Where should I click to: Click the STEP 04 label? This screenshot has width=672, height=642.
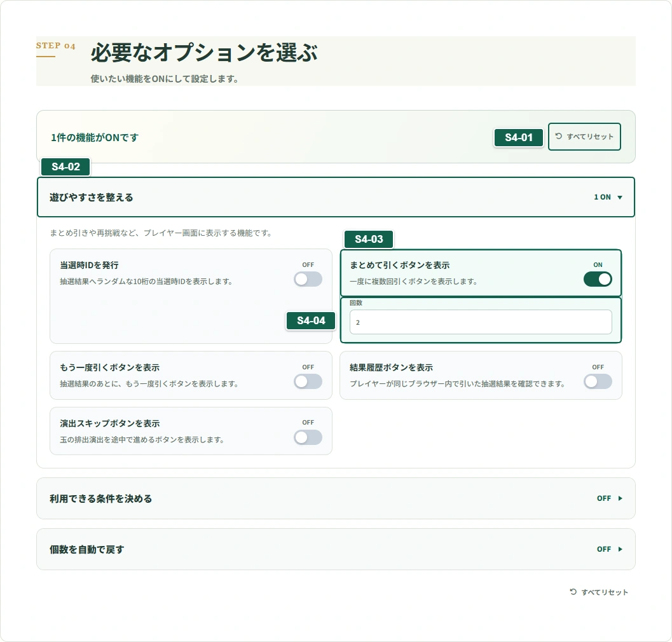tap(56, 45)
